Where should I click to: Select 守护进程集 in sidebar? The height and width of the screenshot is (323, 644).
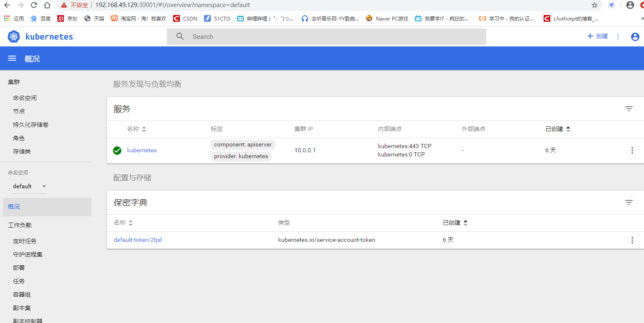pos(28,254)
